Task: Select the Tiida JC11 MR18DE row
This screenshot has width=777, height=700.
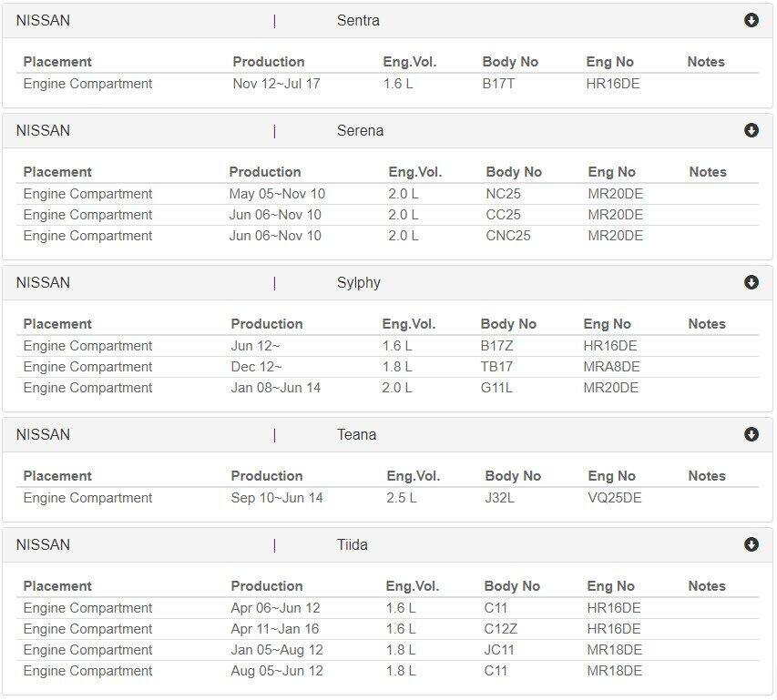Action: (x=387, y=650)
